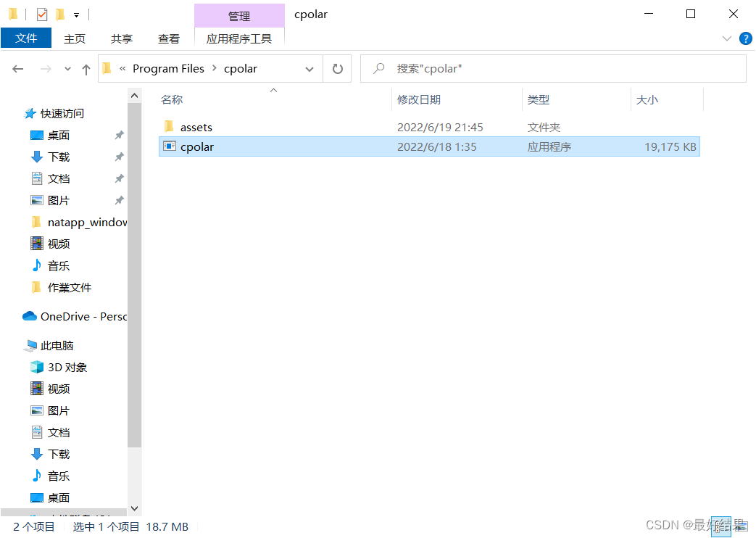Open 3D 对象 under 此电脑
Image resolution: width=756 pixels, height=538 pixels.
tap(67, 367)
